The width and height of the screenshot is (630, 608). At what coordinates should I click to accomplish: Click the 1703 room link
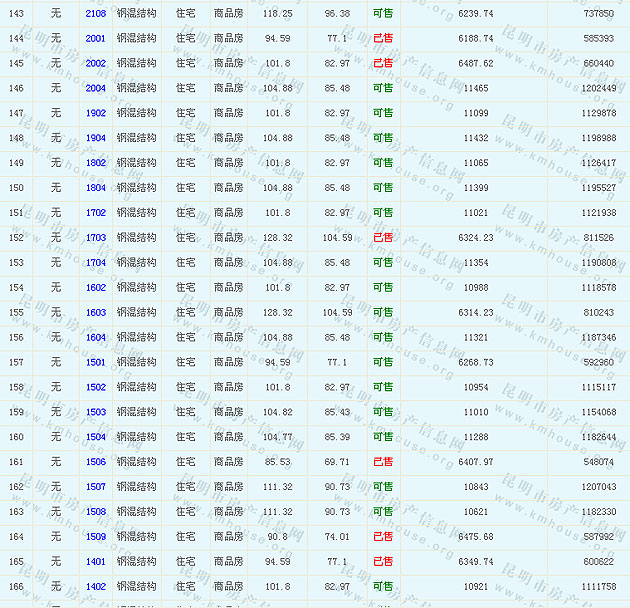coord(96,238)
